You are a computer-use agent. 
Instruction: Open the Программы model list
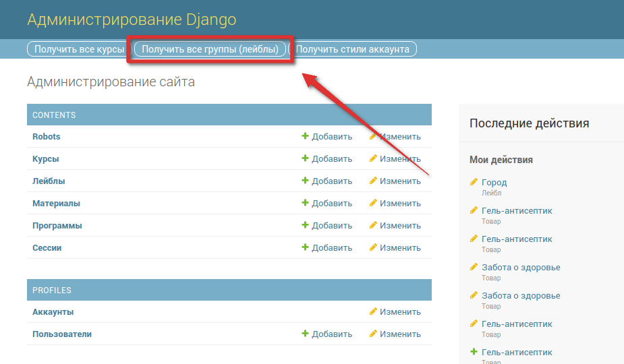click(57, 226)
